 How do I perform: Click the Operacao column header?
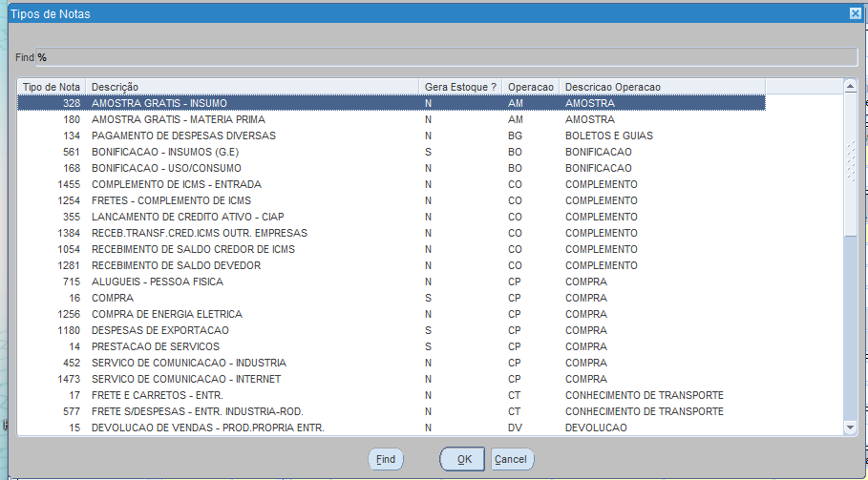(x=531, y=87)
